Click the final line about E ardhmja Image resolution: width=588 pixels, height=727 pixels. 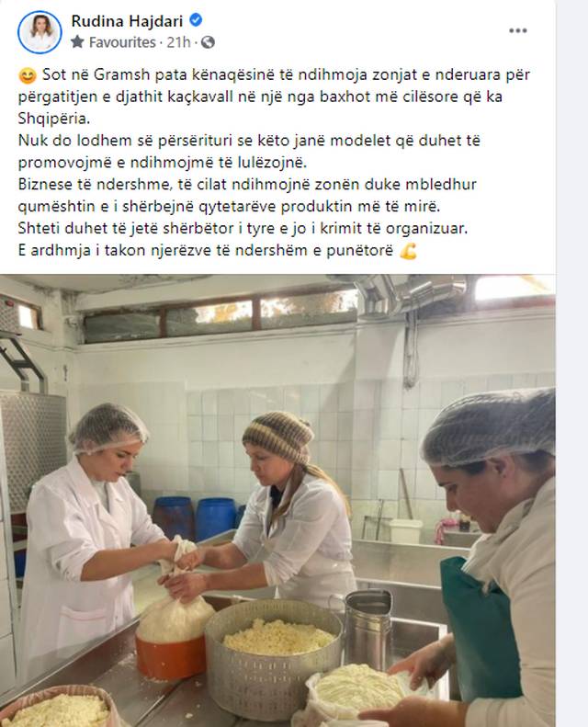click(218, 251)
